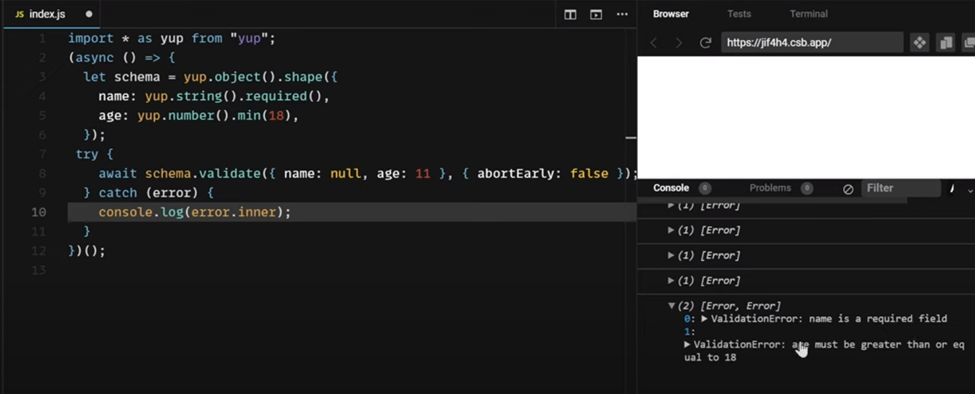Screen dimensions: 975x394
Task: Click console.log on line 10
Action: pos(141,212)
